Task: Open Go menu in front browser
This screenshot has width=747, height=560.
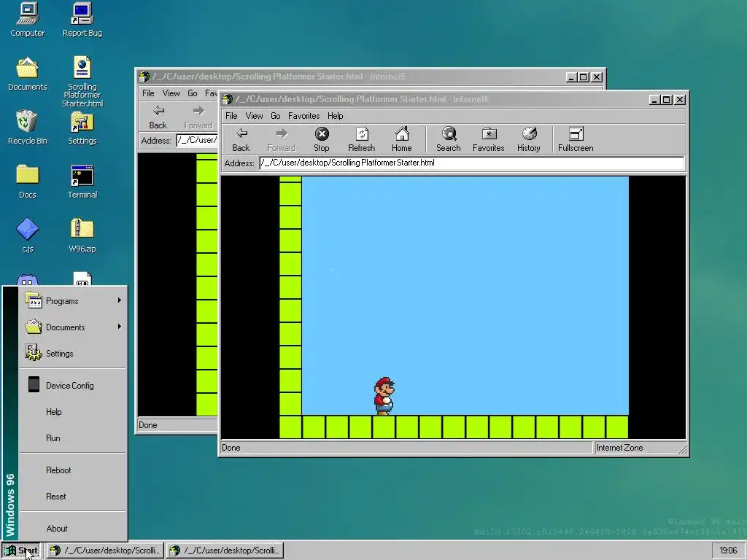Action: click(275, 116)
